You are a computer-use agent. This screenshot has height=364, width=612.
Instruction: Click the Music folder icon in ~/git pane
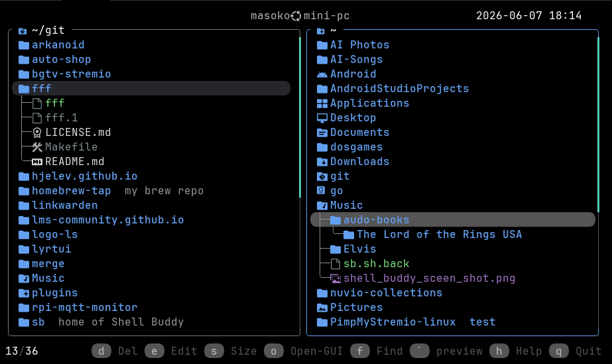24,278
